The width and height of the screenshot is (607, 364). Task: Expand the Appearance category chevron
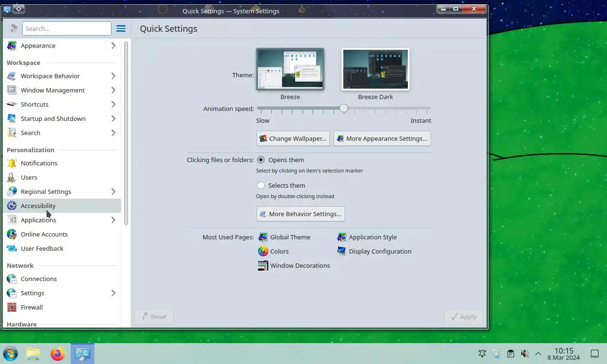pyautogui.click(x=113, y=45)
